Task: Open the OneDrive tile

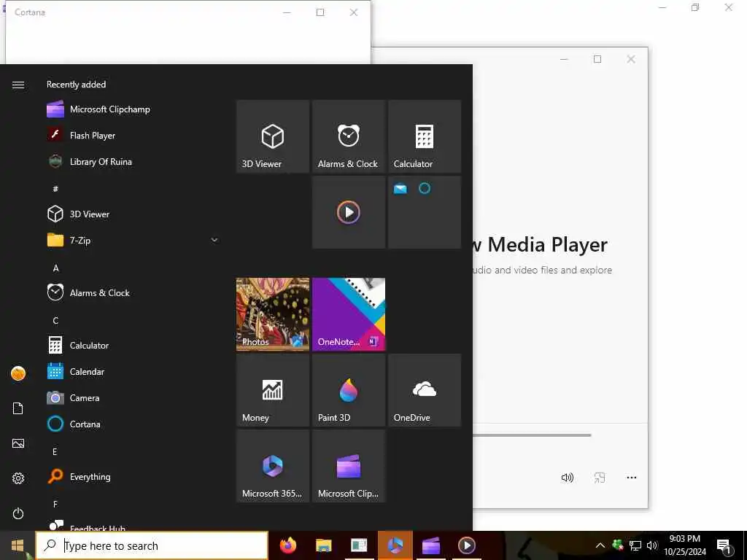Action: tap(424, 390)
